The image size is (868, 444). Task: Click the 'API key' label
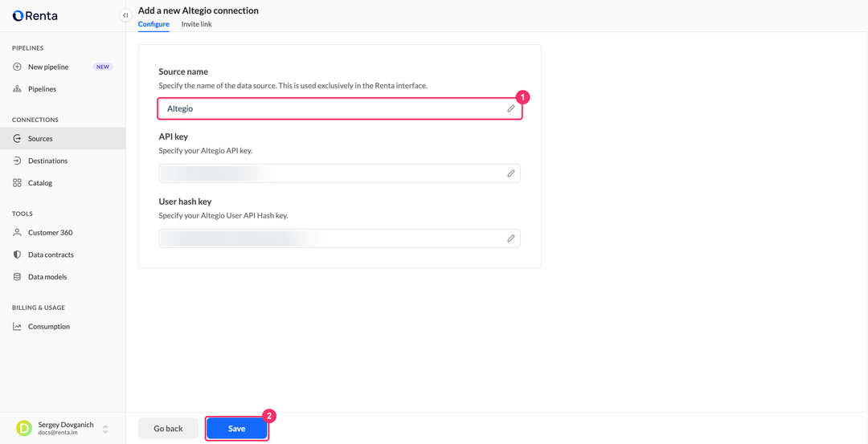pos(174,136)
